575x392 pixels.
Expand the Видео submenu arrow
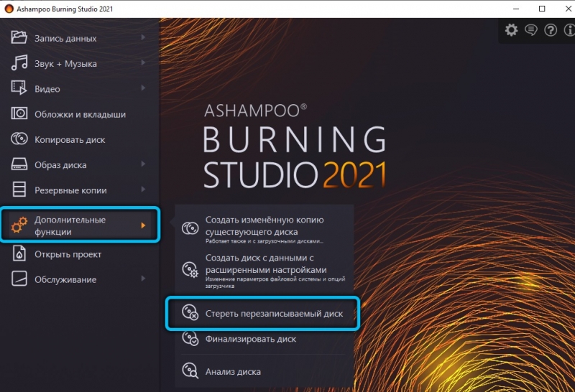[x=143, y=88]
